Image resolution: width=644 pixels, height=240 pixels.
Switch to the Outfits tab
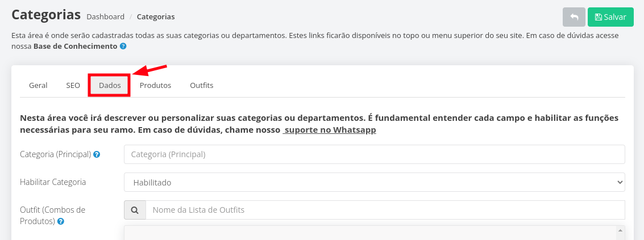202,85
